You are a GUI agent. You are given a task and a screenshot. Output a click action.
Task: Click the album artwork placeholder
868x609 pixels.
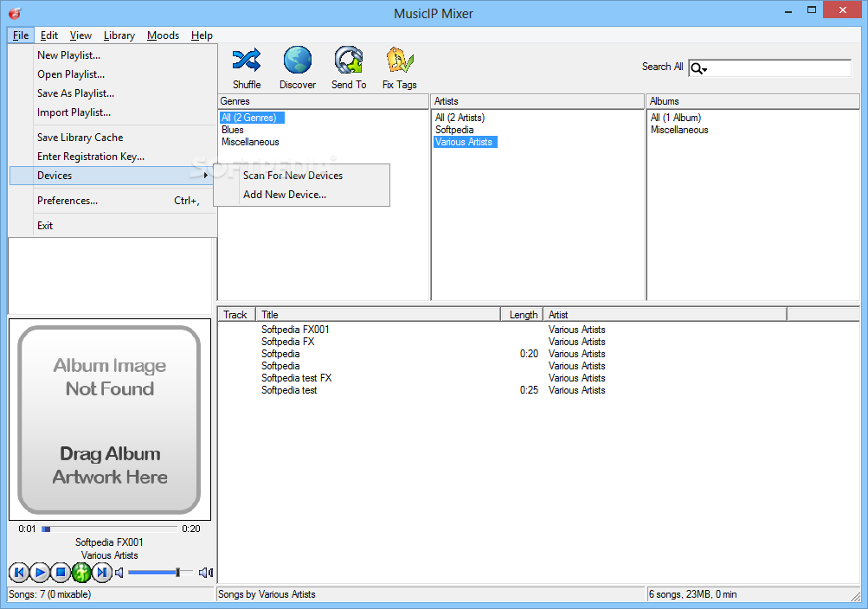[110, 420]
